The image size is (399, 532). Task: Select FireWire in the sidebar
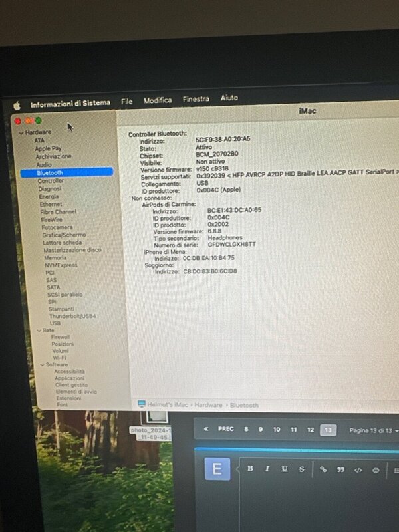point(52,219)
